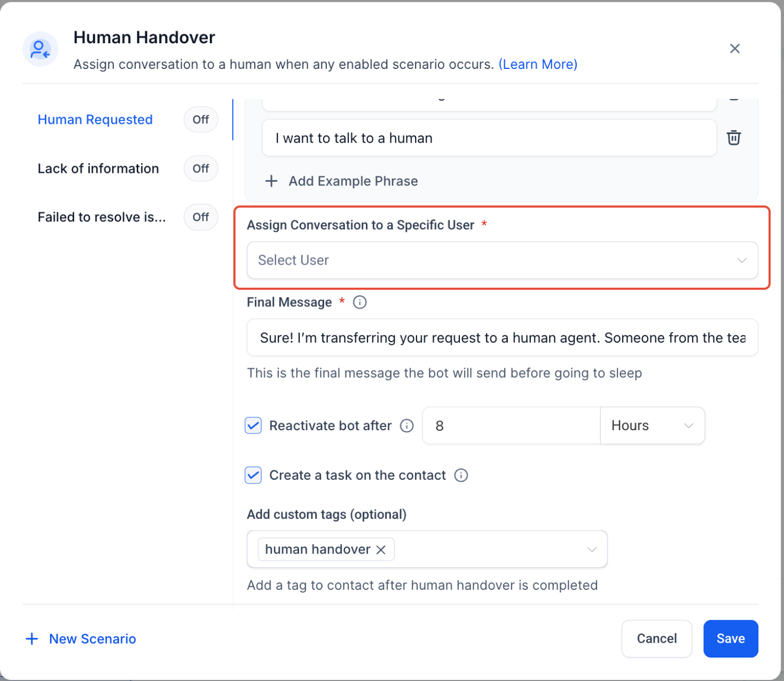
Task: Toggle Human Requested scenario on
Action: coord(201,120)
